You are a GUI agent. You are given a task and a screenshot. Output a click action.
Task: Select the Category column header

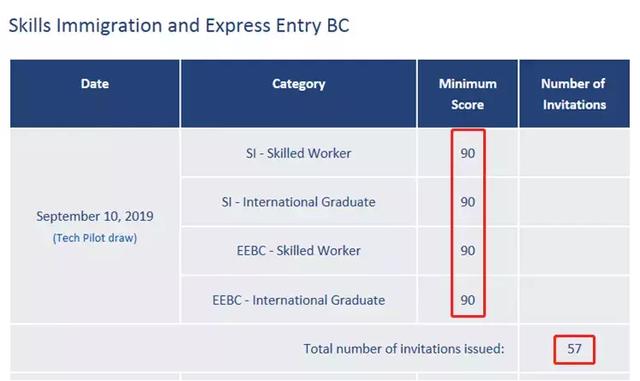298,84
